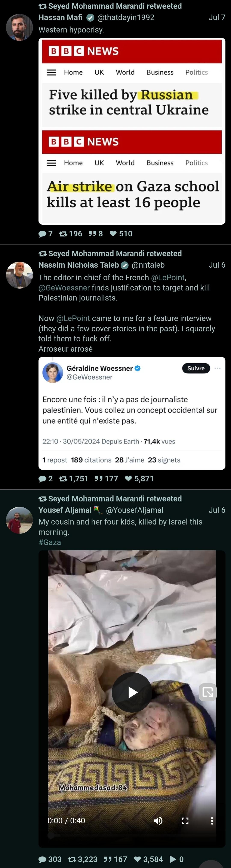The width and height of the screenshot is (231, 868).
Task: Like the Yousef Aljamal post
Action: [x=137, y=859]
